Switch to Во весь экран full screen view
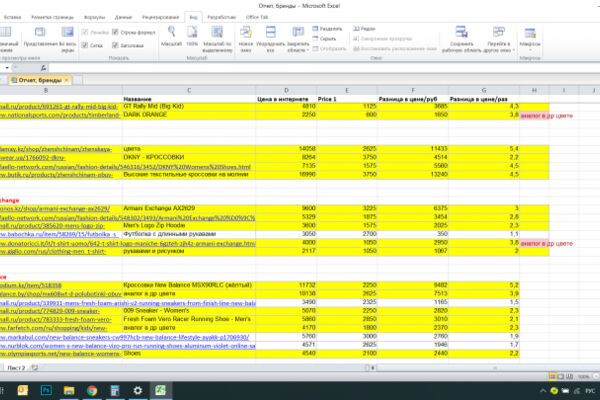 tap(67, 39)
